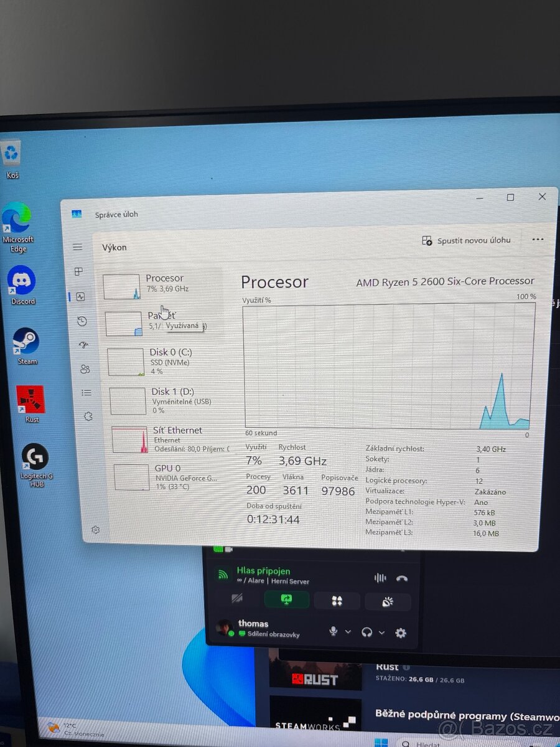Toggle Discord headphones deafen
The width and height of the screenshot is (560, 747).
[x=367, y=632]
